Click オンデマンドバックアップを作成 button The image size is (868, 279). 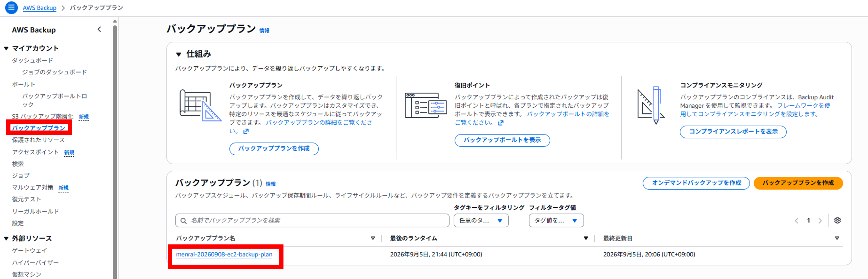point(696,183)
